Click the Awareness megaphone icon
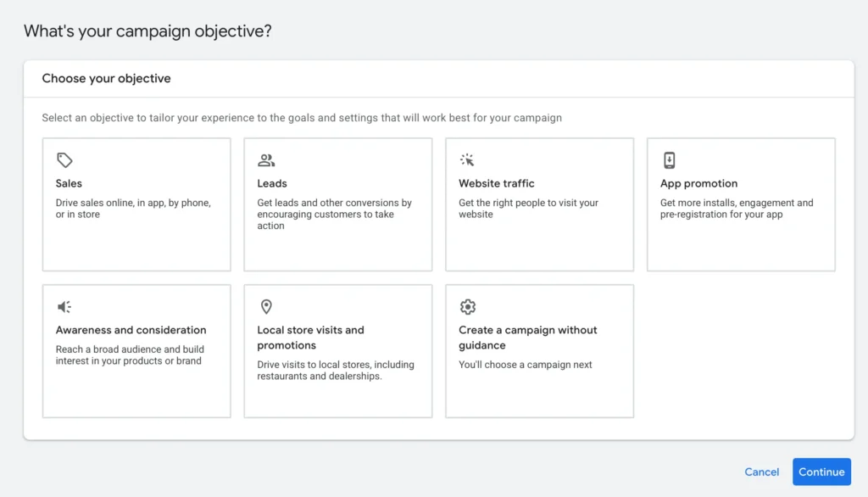The image size is (868, 497). (x=64, y=307)
